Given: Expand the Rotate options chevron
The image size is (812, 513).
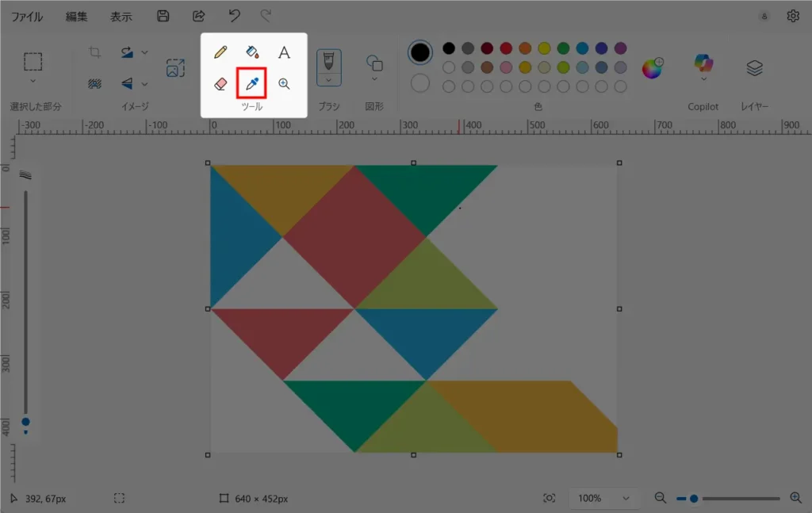Looking at the screenshot, I should pyautogui.click(x=144, y=52).
